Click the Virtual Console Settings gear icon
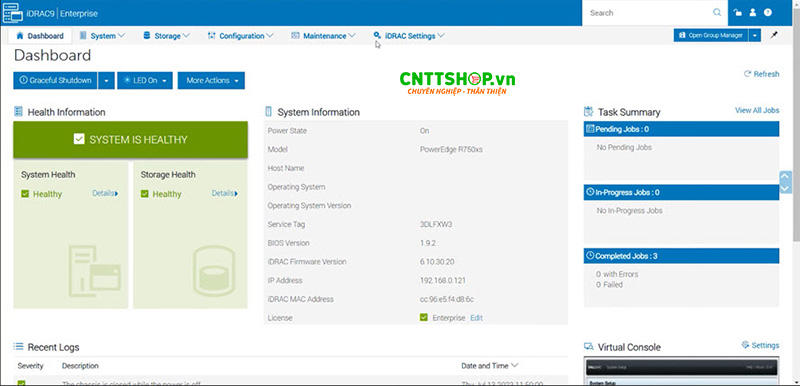Image resolution: width=800 pixels, height=386 pixels. click(x=745, y=345)
